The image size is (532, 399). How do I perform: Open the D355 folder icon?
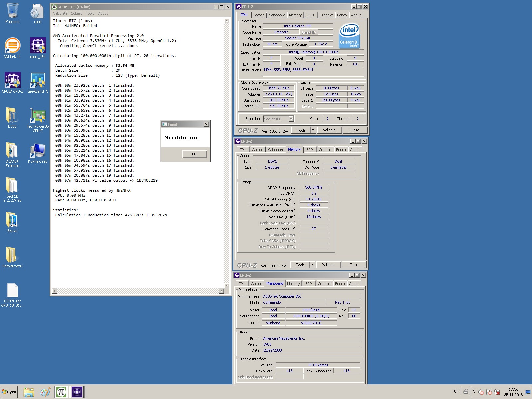click(12, 118)
